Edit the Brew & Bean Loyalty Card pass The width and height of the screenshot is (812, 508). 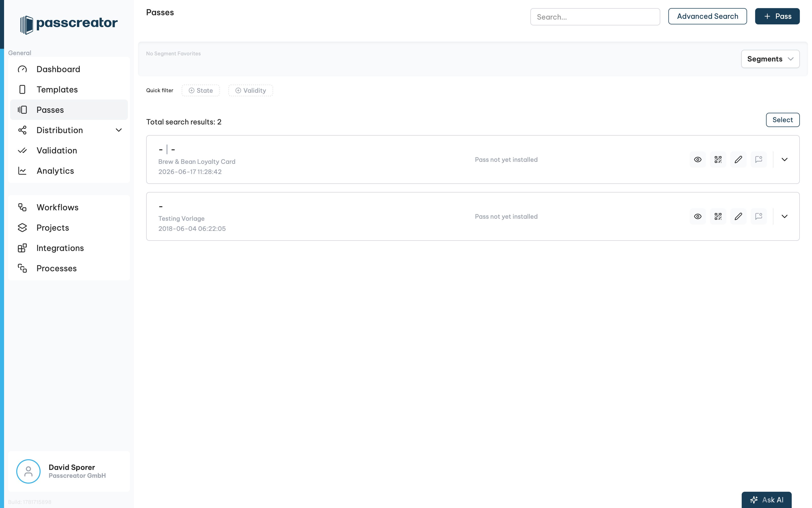pos(738,160)
